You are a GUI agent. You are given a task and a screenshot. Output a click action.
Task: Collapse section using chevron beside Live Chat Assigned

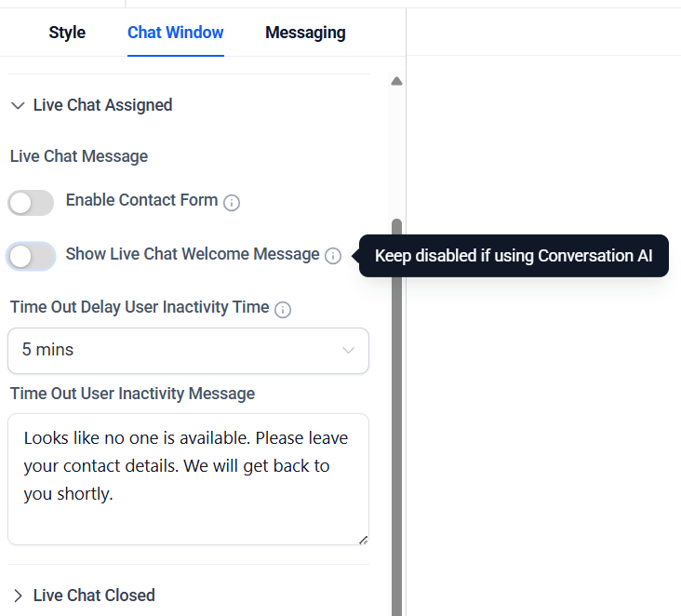tap(18, 105)
